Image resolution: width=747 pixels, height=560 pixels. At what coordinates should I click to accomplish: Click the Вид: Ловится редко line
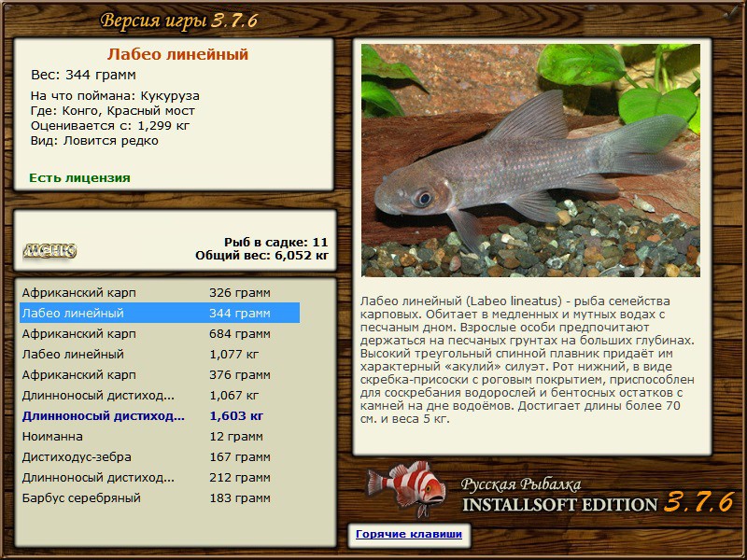point(94,141)
